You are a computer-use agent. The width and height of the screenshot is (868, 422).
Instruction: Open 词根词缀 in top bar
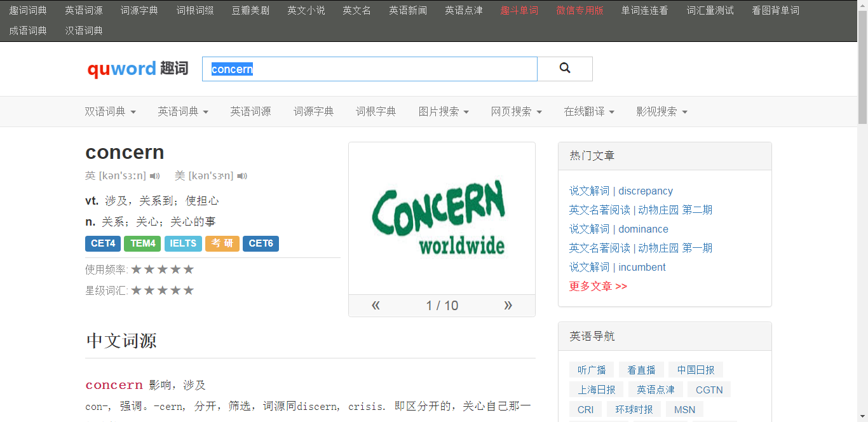point(195,10)
